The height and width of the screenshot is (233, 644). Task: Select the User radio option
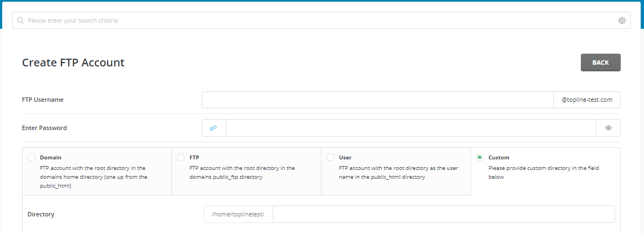point(330,157)
